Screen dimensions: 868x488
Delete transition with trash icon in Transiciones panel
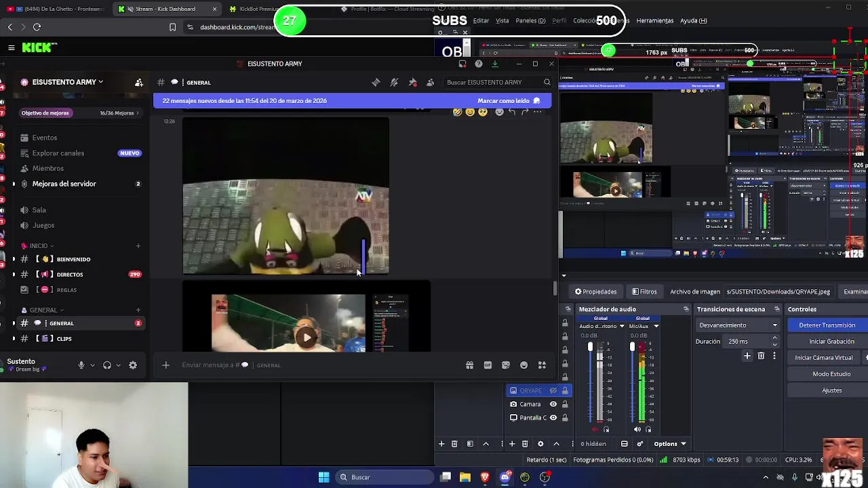point(761,356)
